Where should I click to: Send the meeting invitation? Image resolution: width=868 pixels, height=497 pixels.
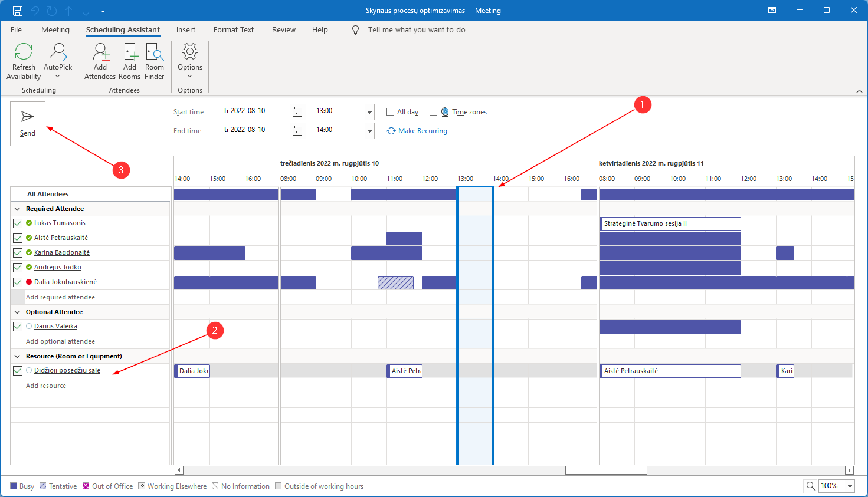pyautogui.click(x=28, y=124)
